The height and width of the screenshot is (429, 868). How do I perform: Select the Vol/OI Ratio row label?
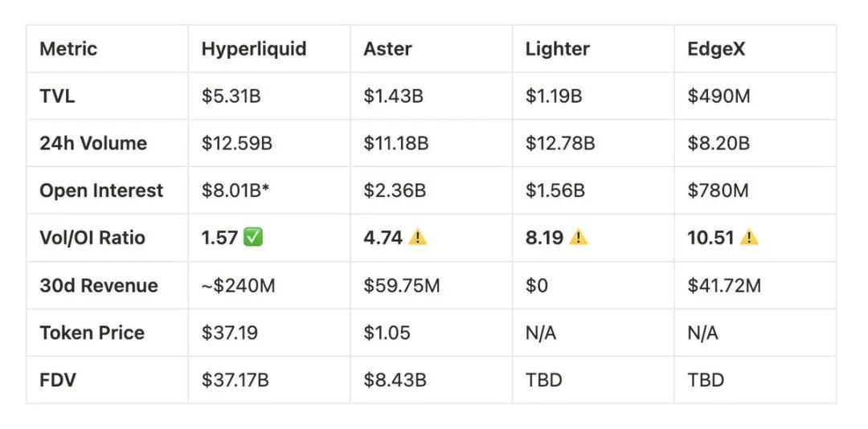(x=92, y=238)
